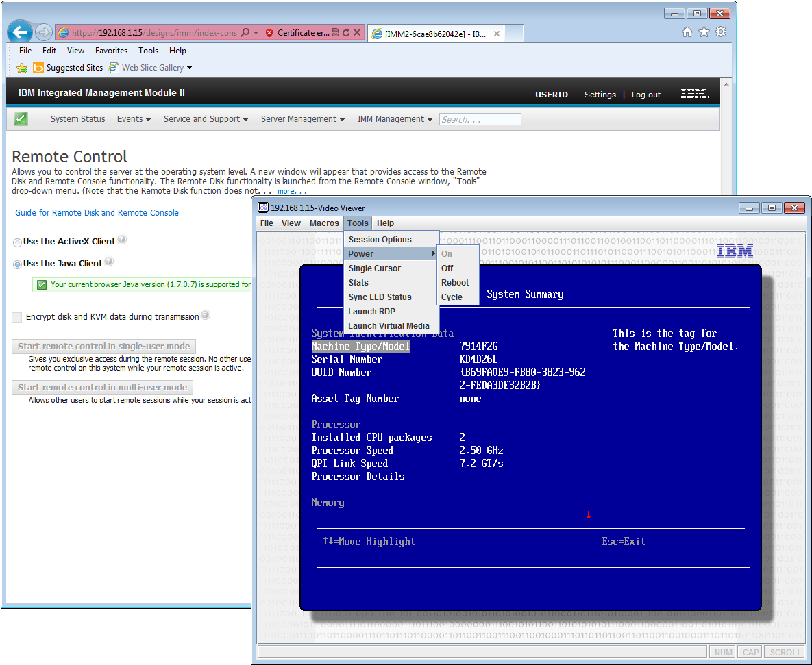Image resolution: width=812 pixels, height=665 pixels.
Task: Click Add to Favorites bar star icon
Action: click(22, 68)
